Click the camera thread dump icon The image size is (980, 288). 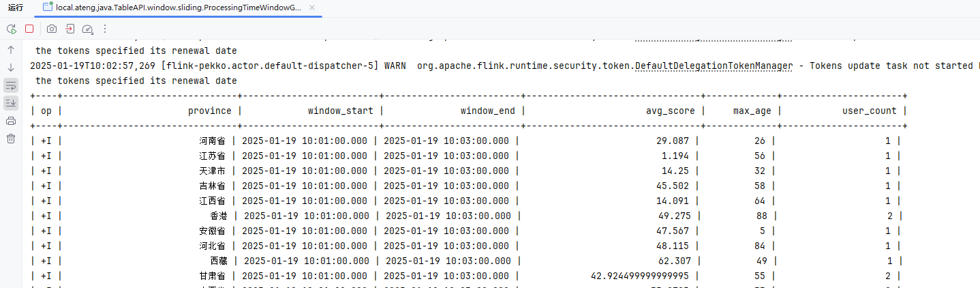[52, 29]
